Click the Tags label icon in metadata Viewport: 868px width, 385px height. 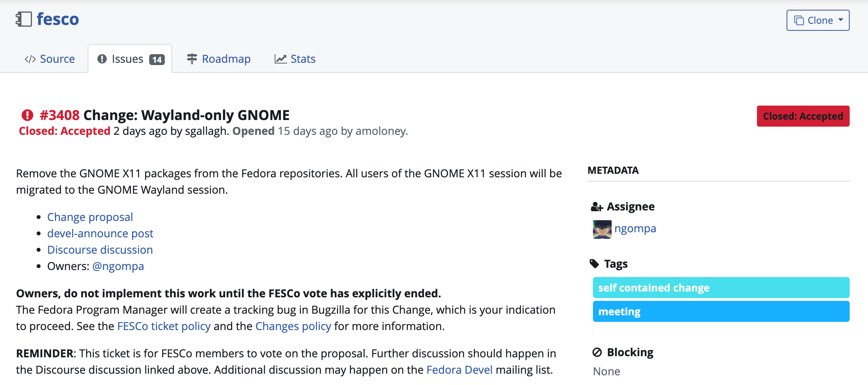[594, 263]
